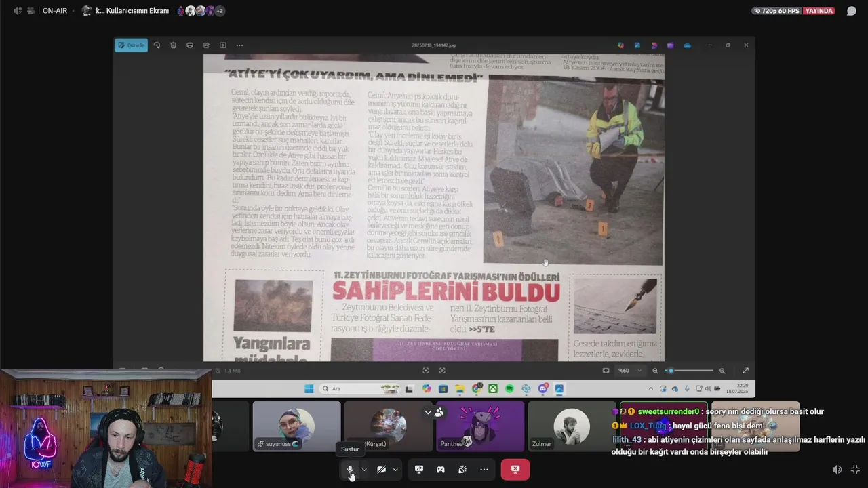Screen dimensions: 868x488
Task: Exit fullscreen using the collapse icon
Action: (x=855, y=469)
